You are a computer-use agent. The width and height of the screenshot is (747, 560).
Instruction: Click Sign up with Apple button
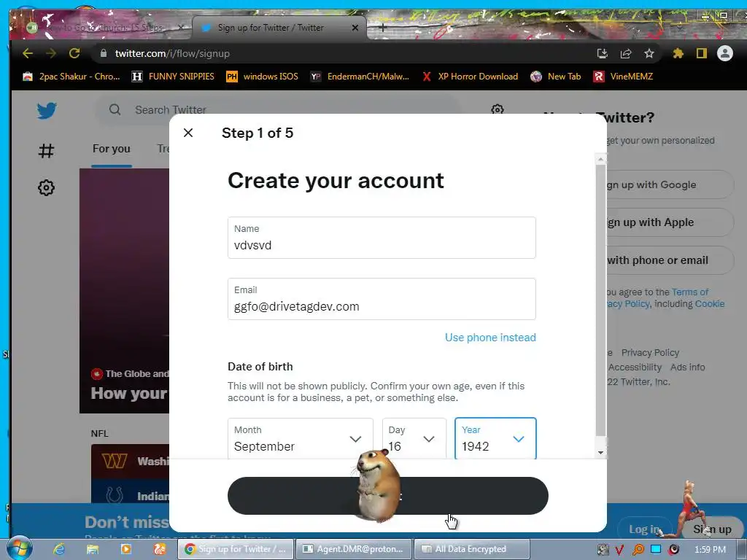coord(671,222)
